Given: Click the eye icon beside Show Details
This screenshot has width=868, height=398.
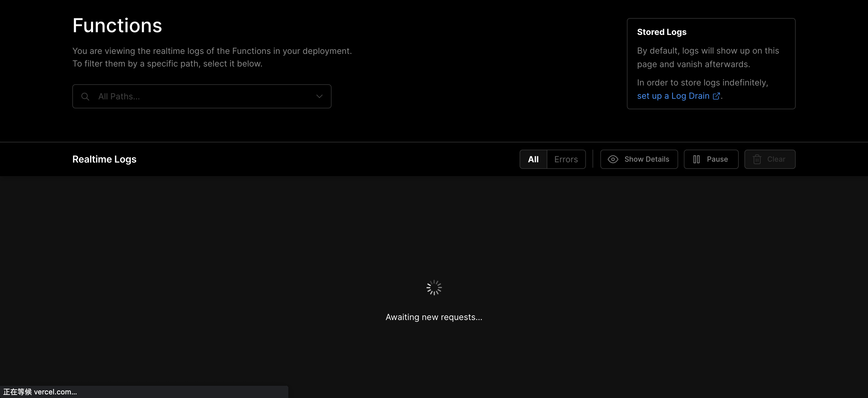Looking at the screenshot, I should [x=613, y=159].
